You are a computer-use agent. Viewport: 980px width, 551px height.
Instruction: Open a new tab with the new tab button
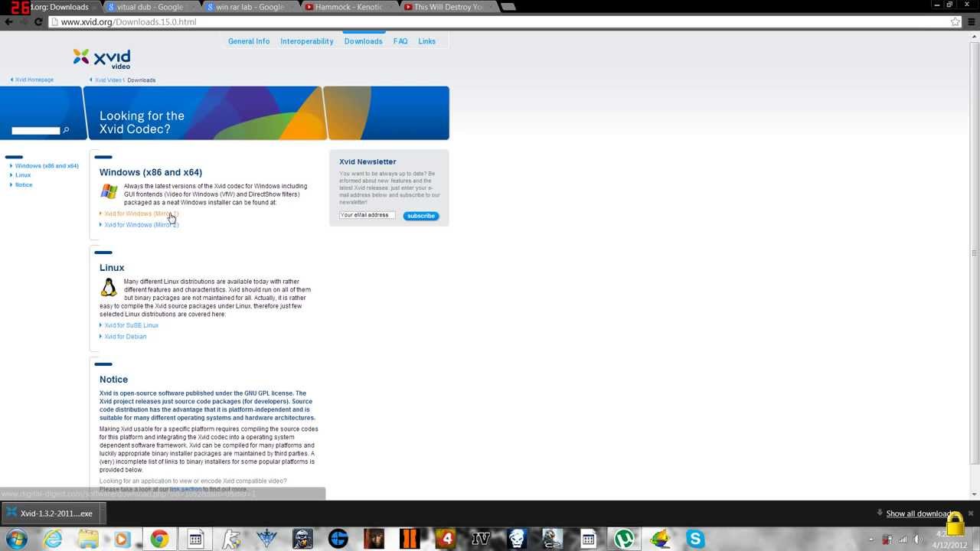(508, 7)
